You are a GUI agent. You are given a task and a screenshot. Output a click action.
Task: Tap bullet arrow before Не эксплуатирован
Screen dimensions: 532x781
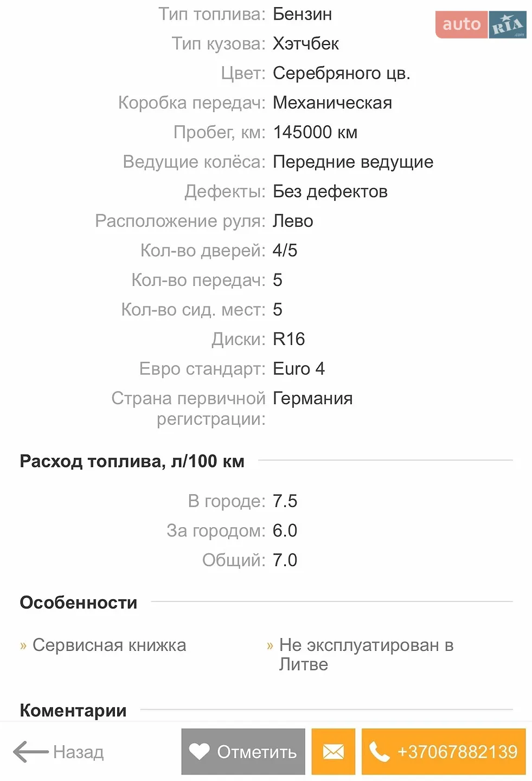(270, 645)
